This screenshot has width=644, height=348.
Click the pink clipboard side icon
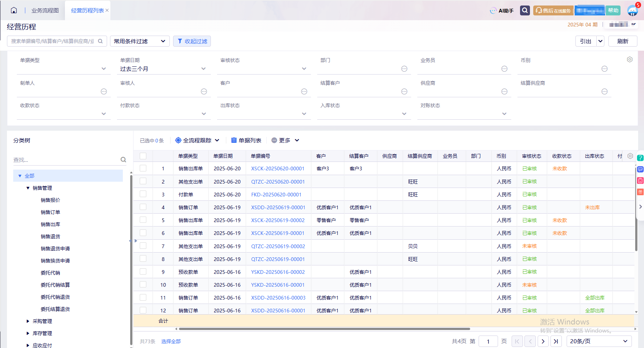tap(640, 181)
